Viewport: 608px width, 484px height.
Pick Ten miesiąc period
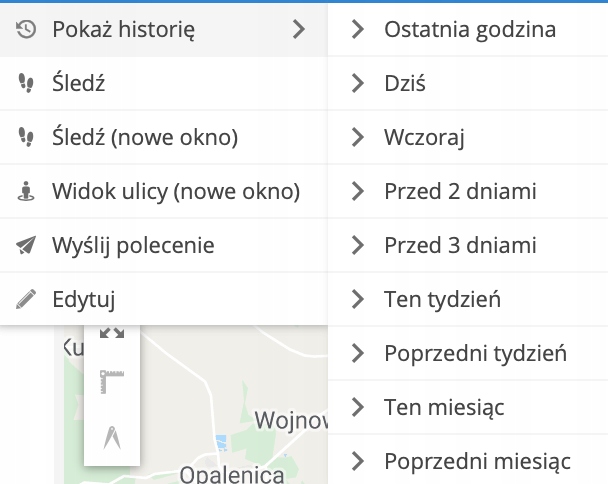(x=468, y=407)
